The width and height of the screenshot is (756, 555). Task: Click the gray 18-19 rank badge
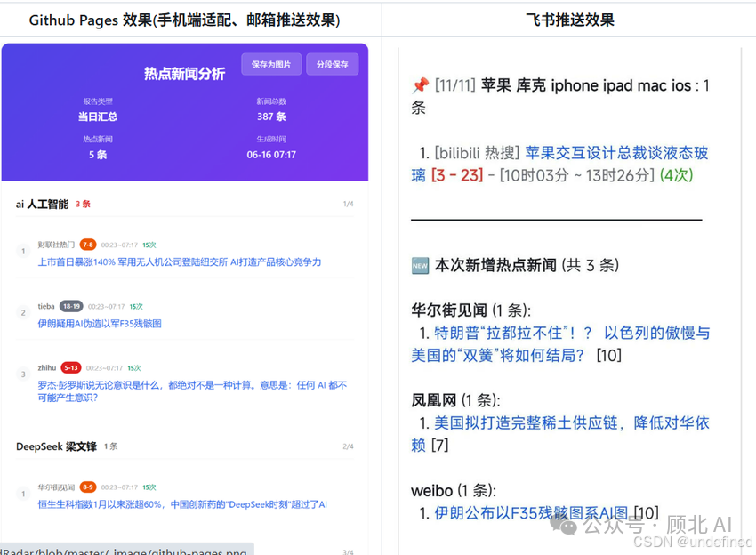coord(71,306)
